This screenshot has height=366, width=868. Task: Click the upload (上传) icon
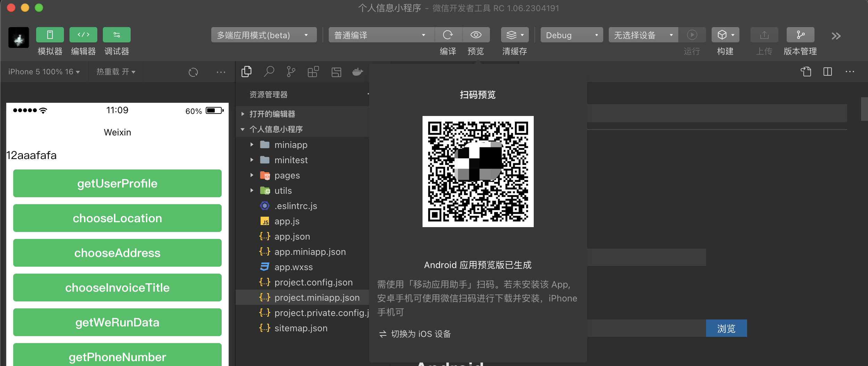coord(764,35)
